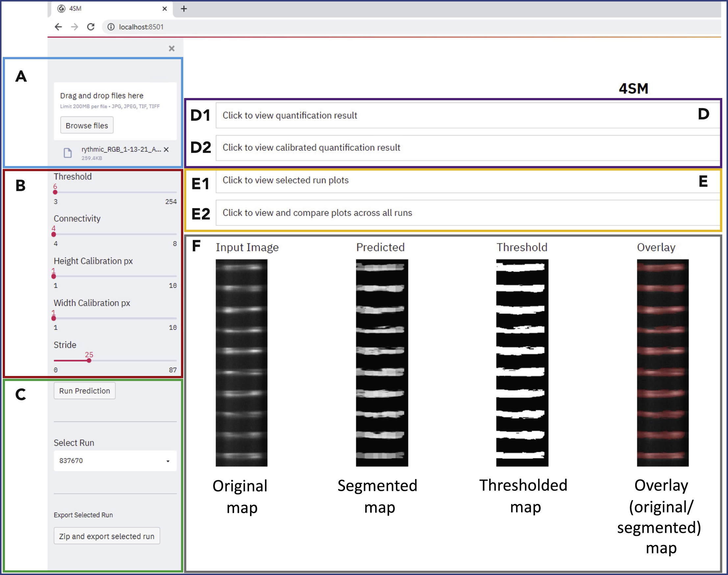Collapse the sidebar with the X icon
The image size is (728, 575).
click(172, 48)
